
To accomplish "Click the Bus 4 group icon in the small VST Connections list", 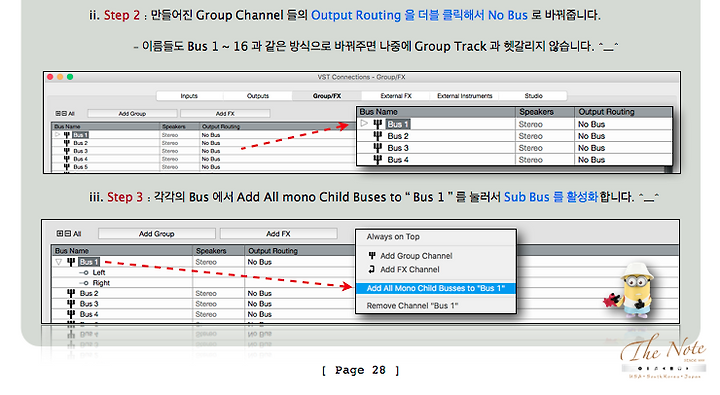I will tap(67, 159).
